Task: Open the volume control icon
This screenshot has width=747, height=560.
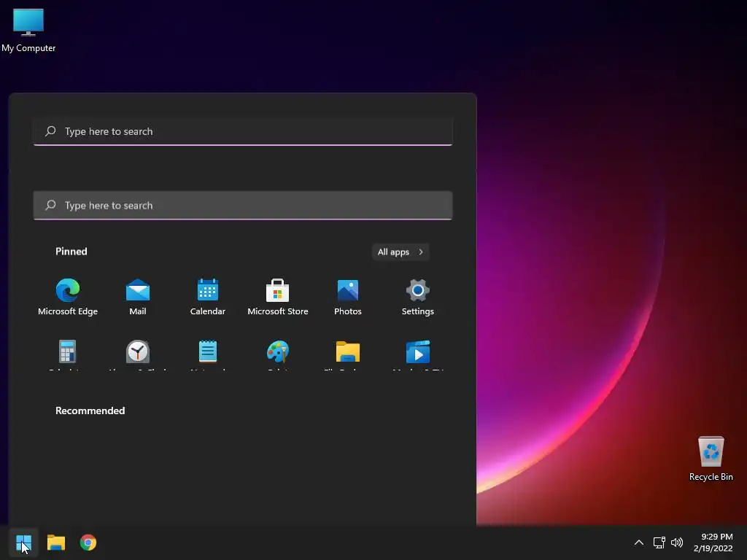Action: (676, 542)
